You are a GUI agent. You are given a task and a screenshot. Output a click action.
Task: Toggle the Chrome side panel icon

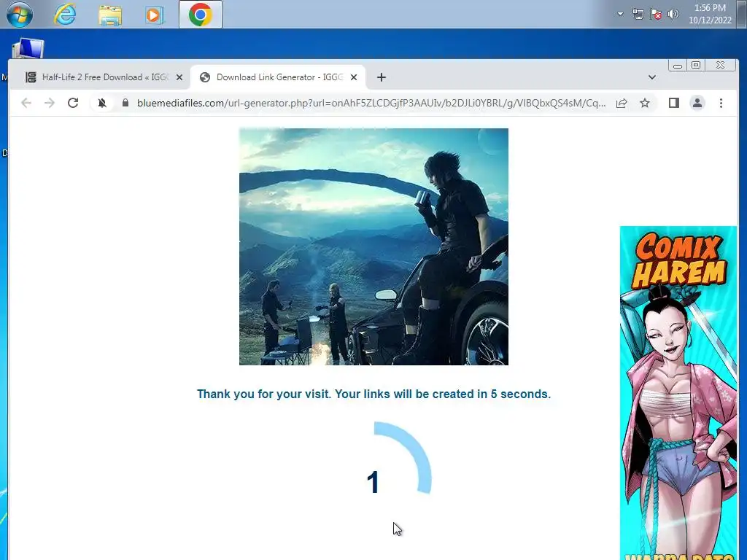673,103
